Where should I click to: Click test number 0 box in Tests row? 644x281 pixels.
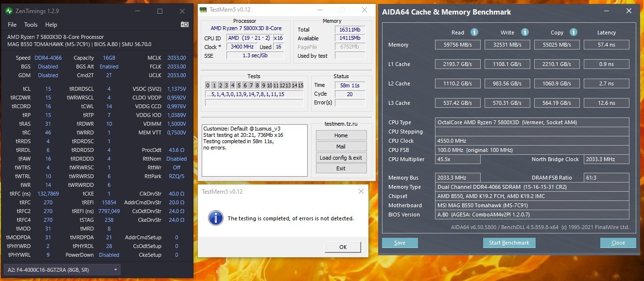(208, 85)
